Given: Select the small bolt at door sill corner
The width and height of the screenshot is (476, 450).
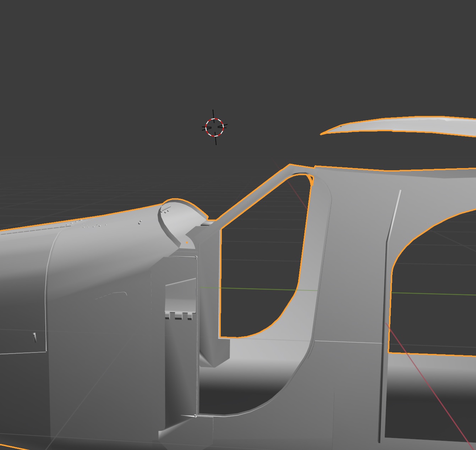Looking at the screenshot, I should [195, 416].
